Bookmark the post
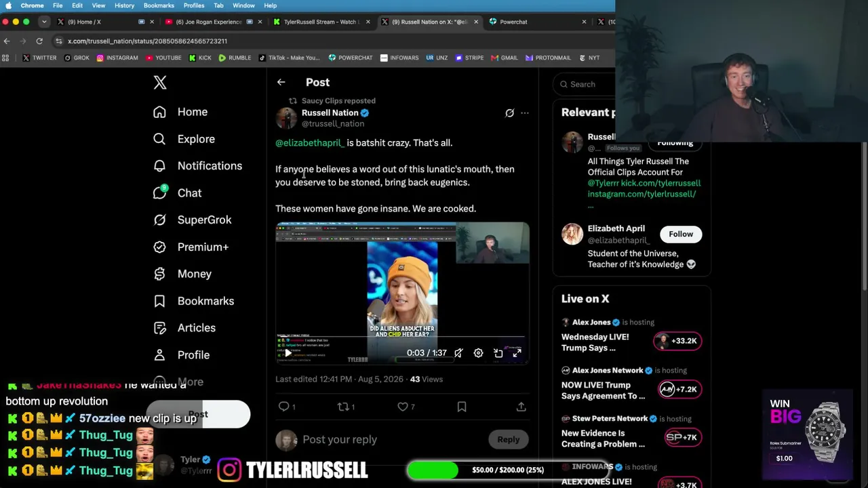 point(462,407)
